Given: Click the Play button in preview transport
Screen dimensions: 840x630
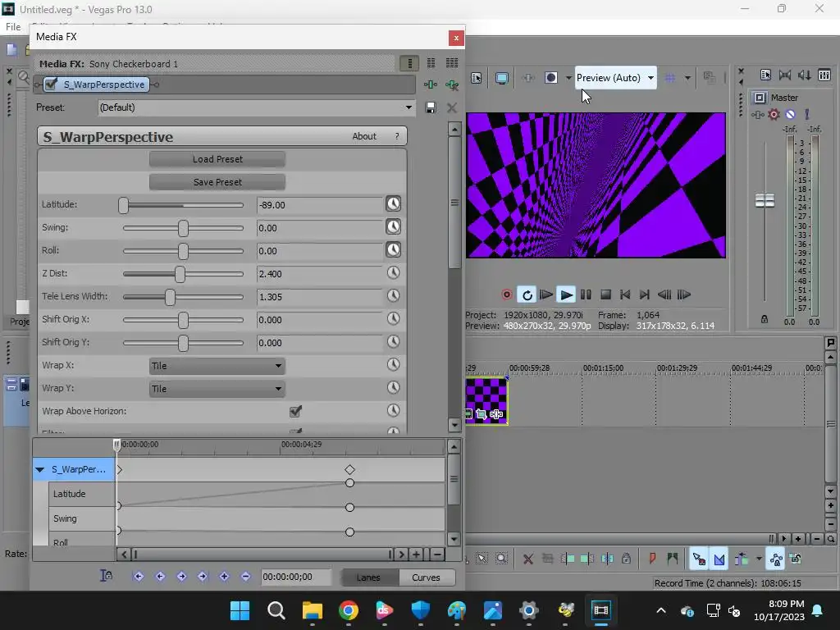Looking at the screenshot, I should pos(566,294).
